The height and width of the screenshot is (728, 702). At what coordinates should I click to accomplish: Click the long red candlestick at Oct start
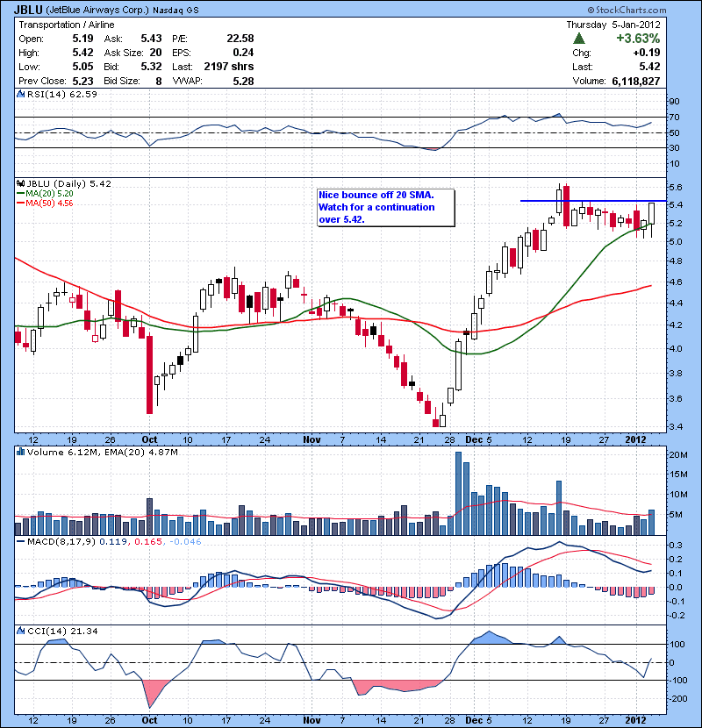click(x=149, y=375)
